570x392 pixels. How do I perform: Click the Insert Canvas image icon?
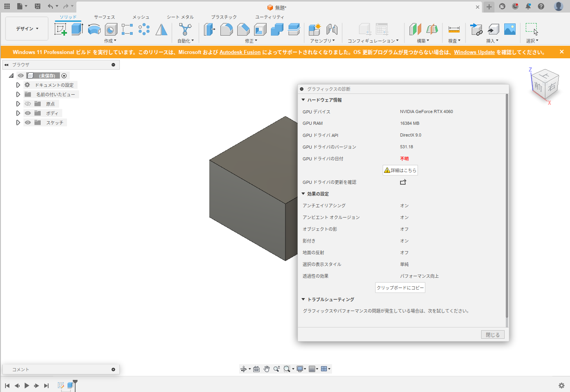point(510,29)
